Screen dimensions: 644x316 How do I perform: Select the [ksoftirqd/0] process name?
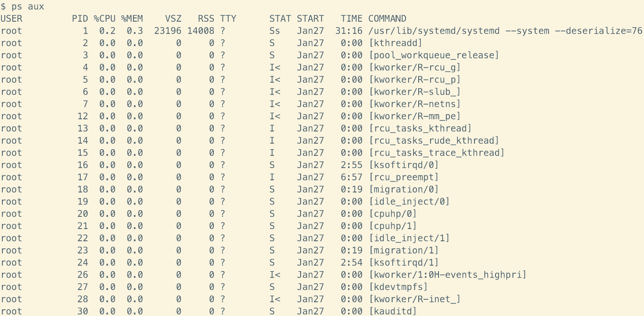click(x=403, y=165)
